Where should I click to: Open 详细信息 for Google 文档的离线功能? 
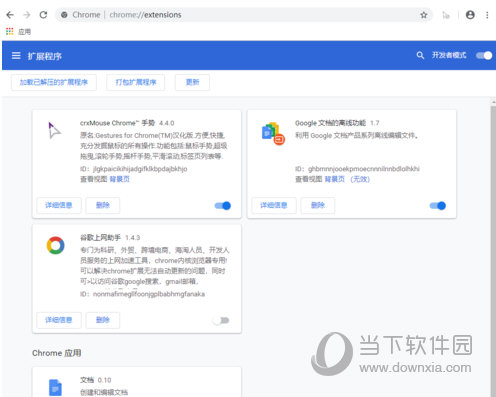[x=274, y=205]
